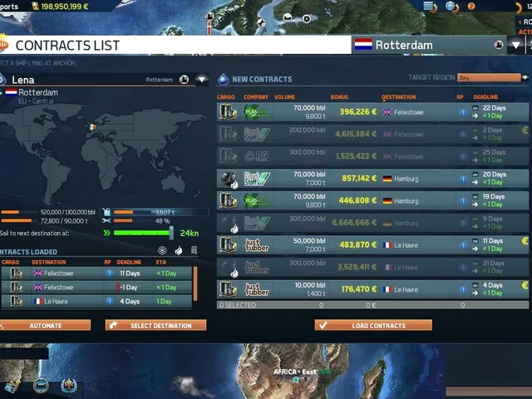Click the just rubber logo on 483,870 € contract
The image size is (532, 399).
[x=257, y=245]
